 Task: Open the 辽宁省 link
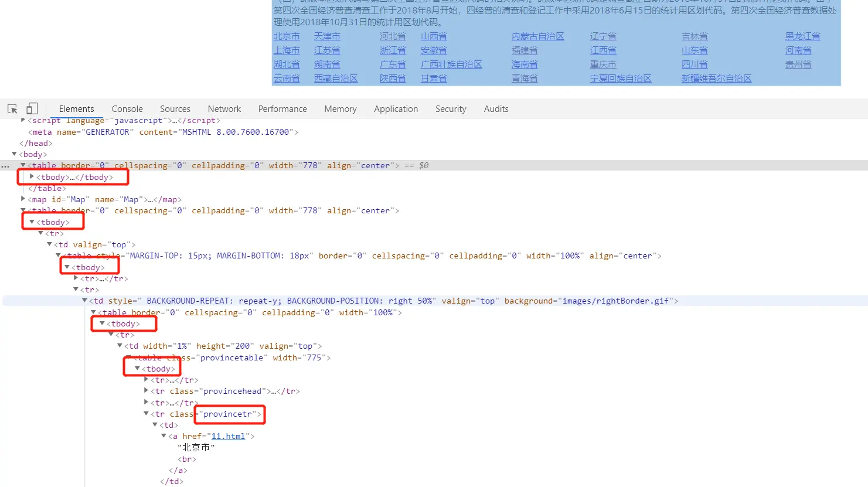[x=603, y=36]
